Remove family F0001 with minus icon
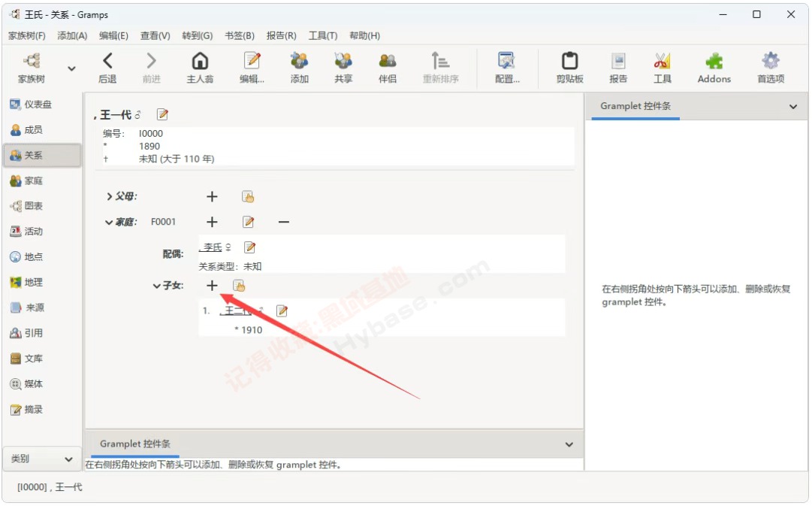 pyautogui.click(x=284, y=222)
